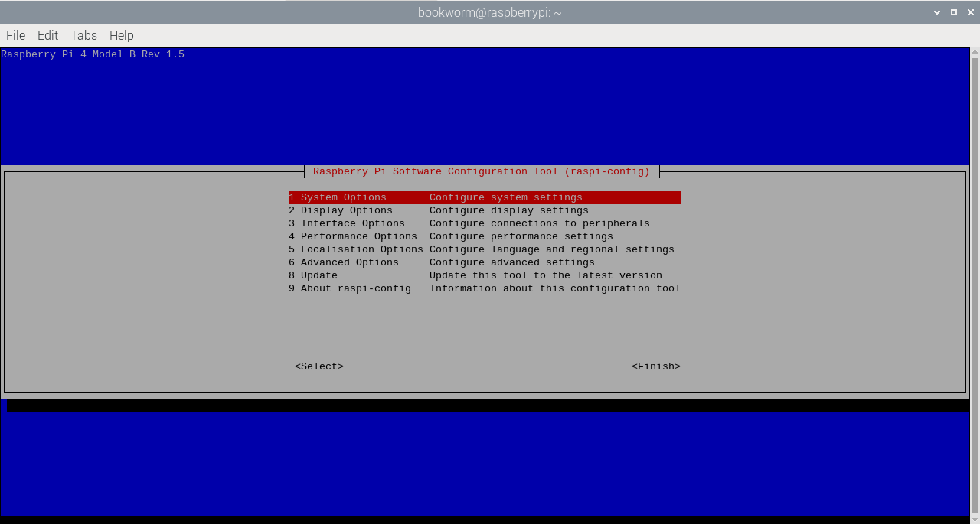The height and width of the screenshot is (524, 980).
Task: Maximize the terminal window
Action: (x=953, y=12)
